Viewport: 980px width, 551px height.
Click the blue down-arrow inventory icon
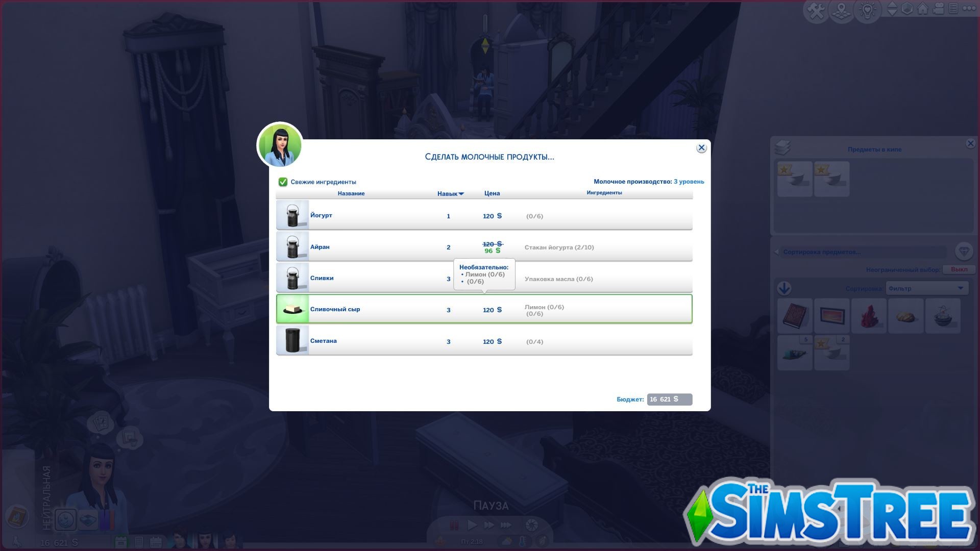tap(785, 288)
